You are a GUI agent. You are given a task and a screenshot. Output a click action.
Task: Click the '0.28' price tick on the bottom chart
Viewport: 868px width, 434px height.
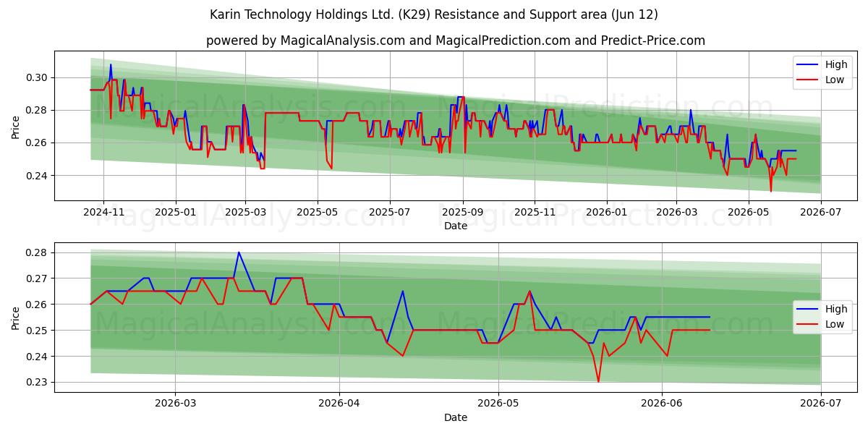coord(37,252)
